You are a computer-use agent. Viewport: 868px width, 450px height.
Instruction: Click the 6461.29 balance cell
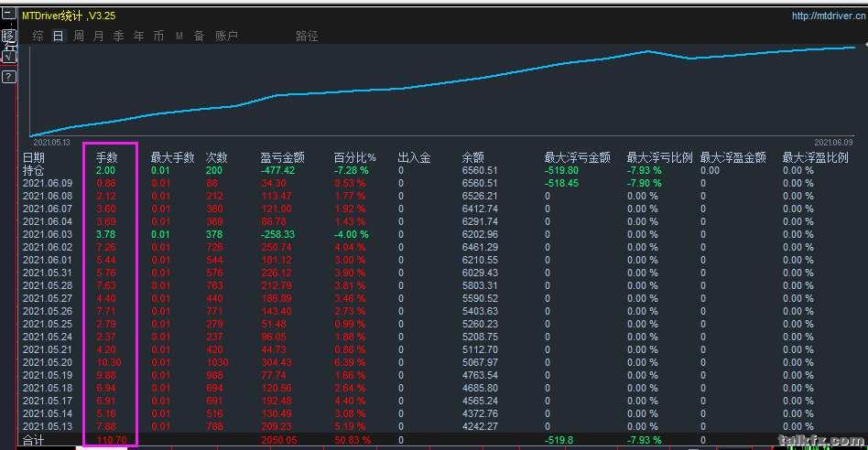click(480, 247)
